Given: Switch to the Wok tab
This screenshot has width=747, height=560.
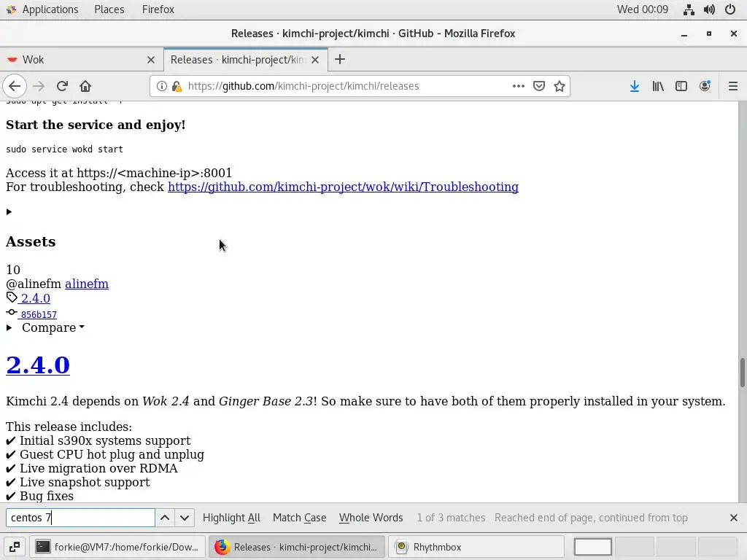Looking at the screenshot, I should (82, 60).
